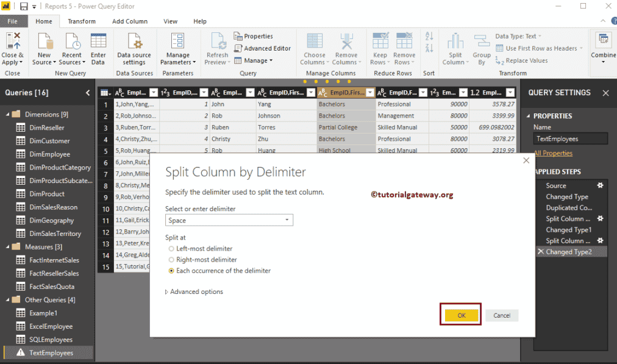
Task: Select Each occurrence of the delimiter
Action: click(x=171, y=271)
